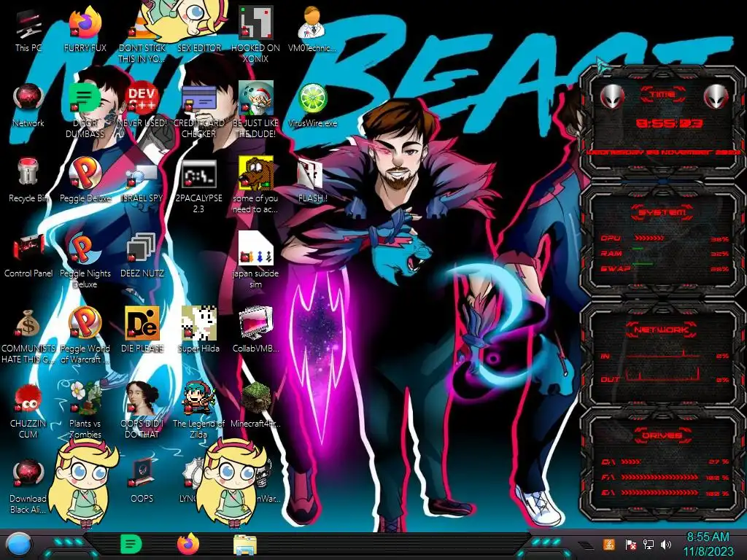Launch the Firefox shortcut labeled FURRY FUX

pos(85,29)
